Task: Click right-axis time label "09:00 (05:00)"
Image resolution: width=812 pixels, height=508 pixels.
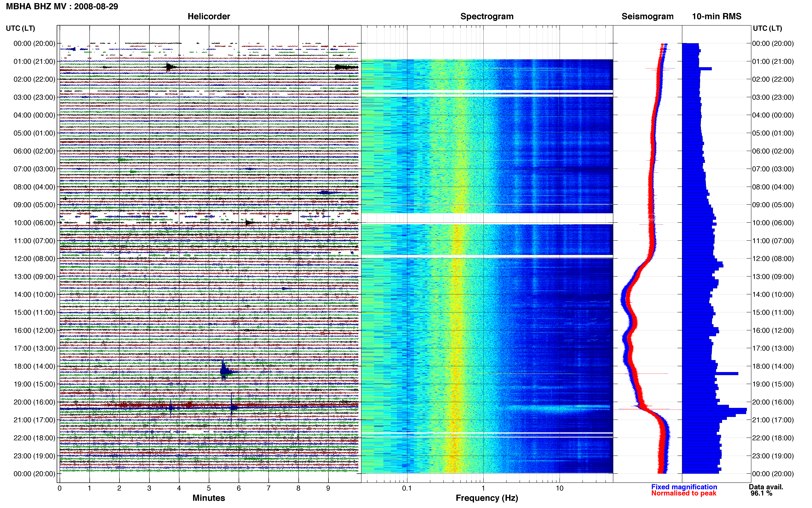Action: coord(773,205)
